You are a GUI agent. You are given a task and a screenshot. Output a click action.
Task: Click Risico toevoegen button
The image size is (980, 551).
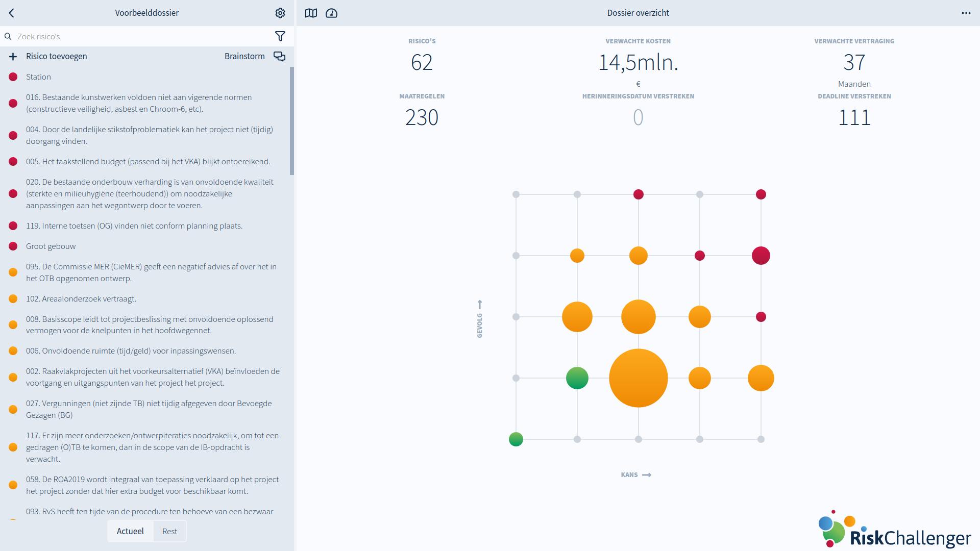click(56, 57)
